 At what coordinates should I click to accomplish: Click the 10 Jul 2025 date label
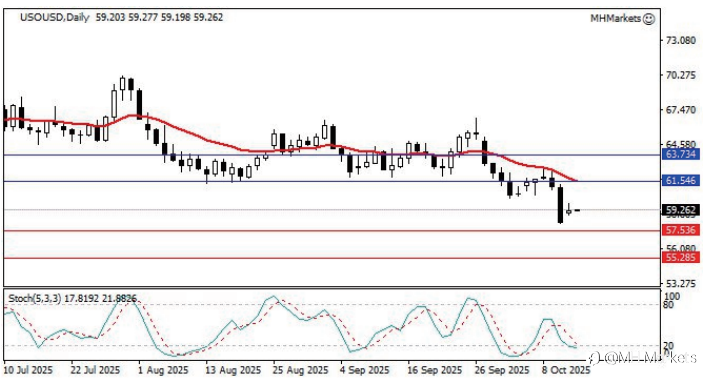(28, 370)
